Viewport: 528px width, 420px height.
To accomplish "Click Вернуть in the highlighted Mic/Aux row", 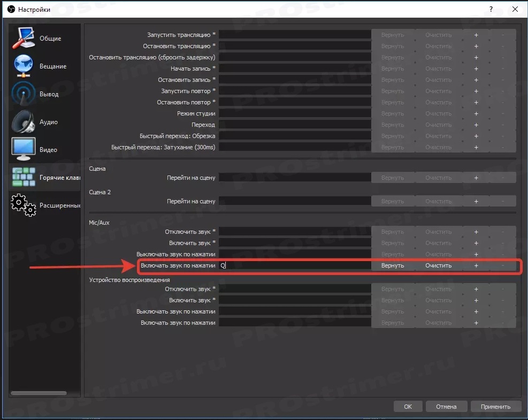I will tap(393, 265).
